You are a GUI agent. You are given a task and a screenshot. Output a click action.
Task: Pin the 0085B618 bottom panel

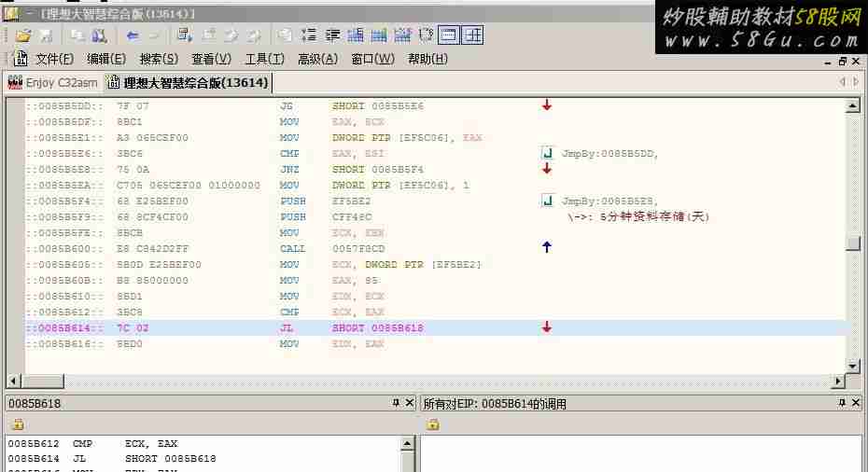[396, 403]
